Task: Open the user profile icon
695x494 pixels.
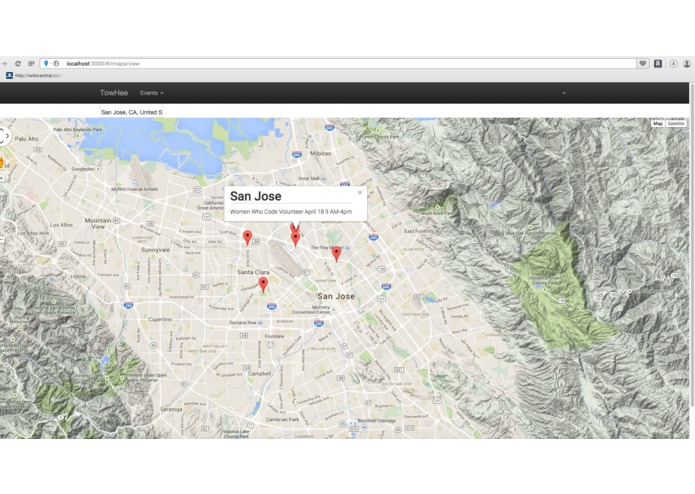Action: tap(687, 64)
